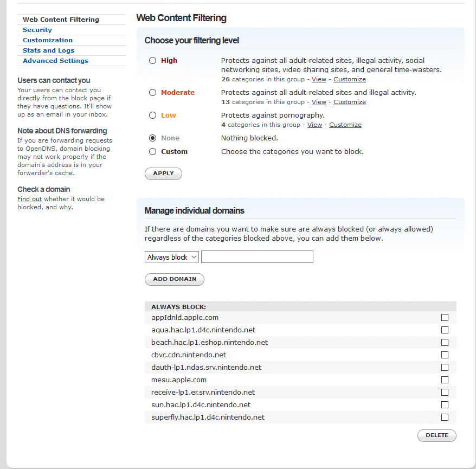Check the box for appldnld.apple.com
The height and width of the screenshot is (469, 476).
[x=445, y=318]
